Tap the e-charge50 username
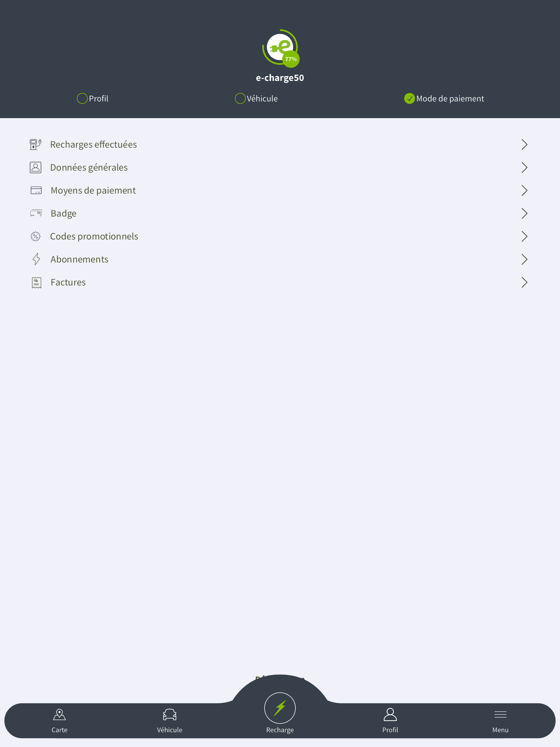 280,78
